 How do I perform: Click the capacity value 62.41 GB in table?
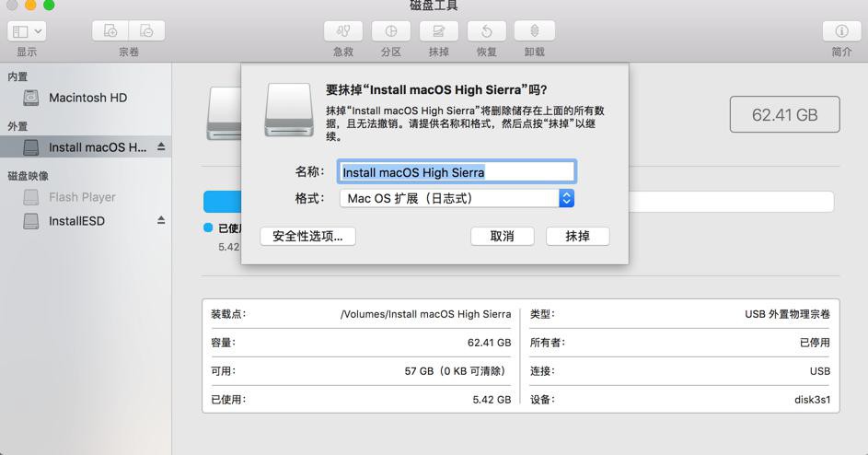[490, 343]
